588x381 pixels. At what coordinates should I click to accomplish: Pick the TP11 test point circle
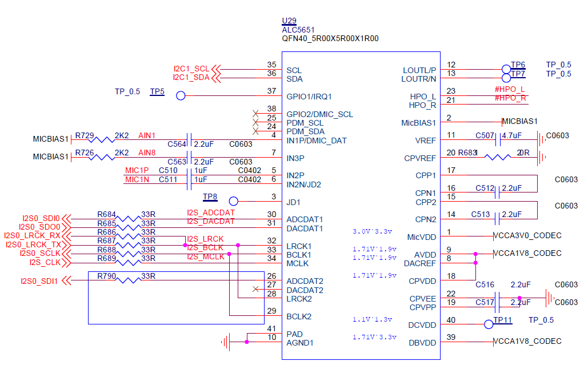pyautogui.click(x=489, y=324)
